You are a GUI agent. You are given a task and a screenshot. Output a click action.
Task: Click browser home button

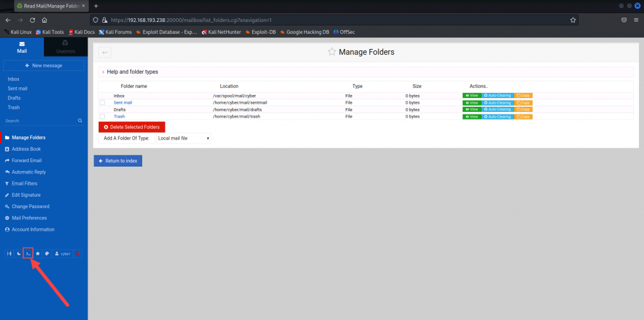point(45,19)
